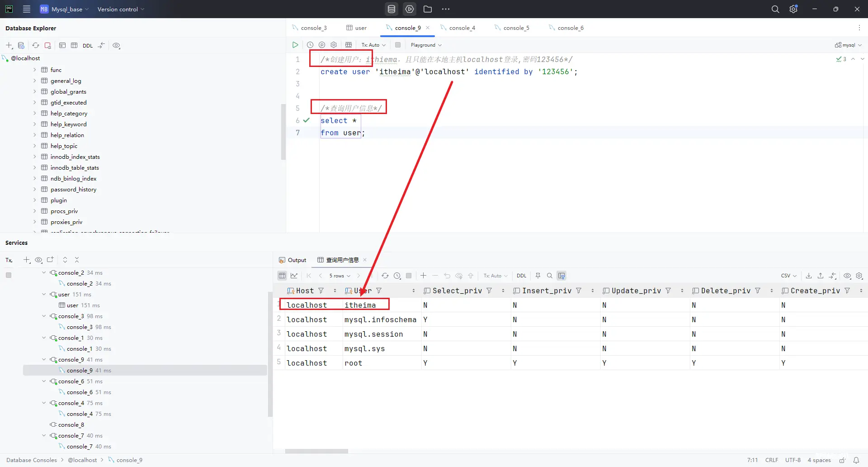Image resolution: width=868 pixels, height=467 pixels.
Task: Open query console icon in Database Explorer
Action: coord(62,45)
